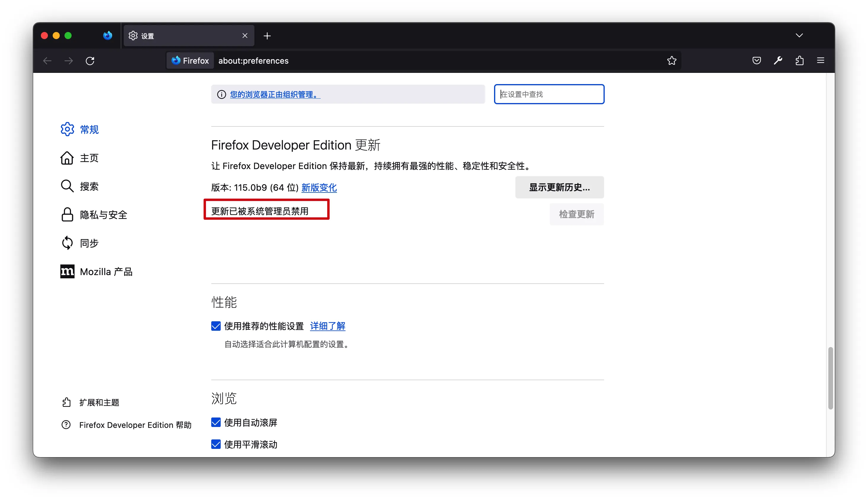The width and height of the screenshot is (868, 501).
Task: Click the 您的浏览器正在由组织管理 link
Action: 275,95
